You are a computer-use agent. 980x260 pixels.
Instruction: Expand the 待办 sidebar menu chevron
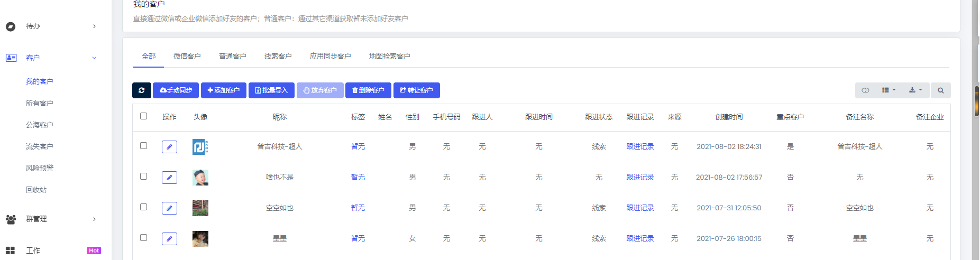[94, 26]
